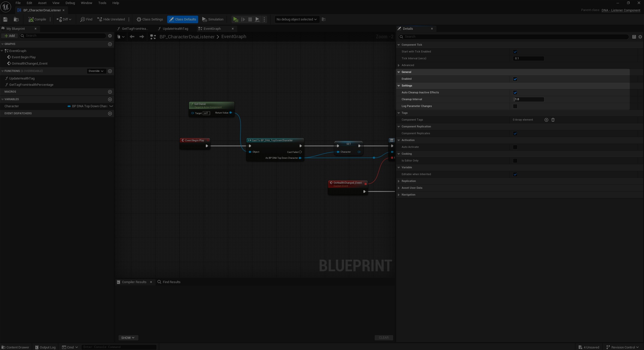This screenshot has height=350, width=644.
Task: Open the Debug menu
Action: coord(70,3)
